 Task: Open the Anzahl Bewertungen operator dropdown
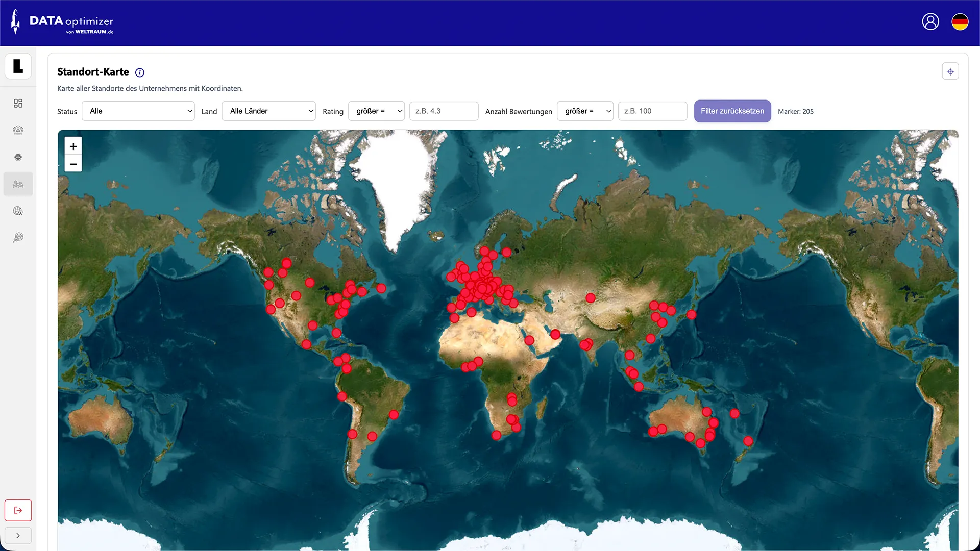[585, 111]
